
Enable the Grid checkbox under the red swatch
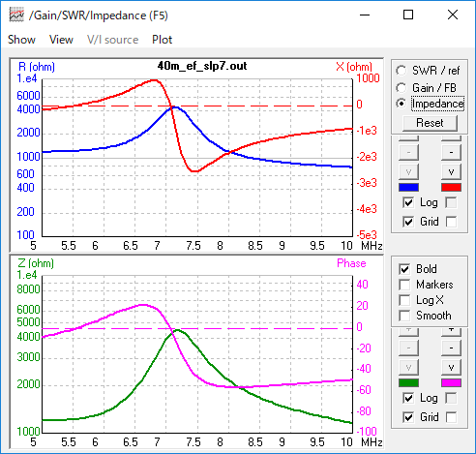tap(451, 222)
